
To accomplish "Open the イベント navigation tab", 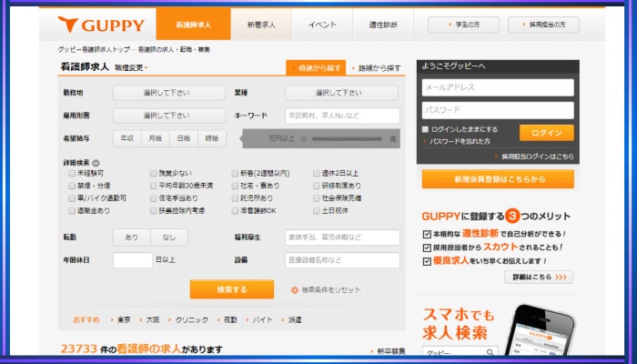I will [x=322, y=25].
